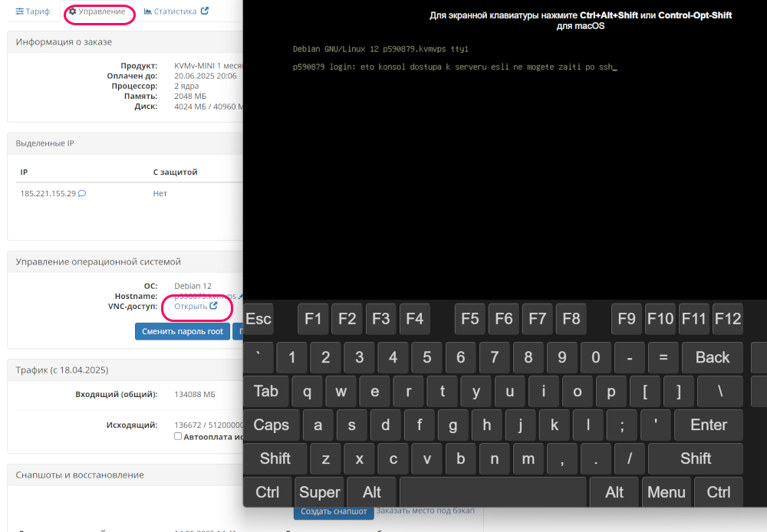
Task: Toggle the left Shift key on keyboard
Action: [x=275, y=458]
